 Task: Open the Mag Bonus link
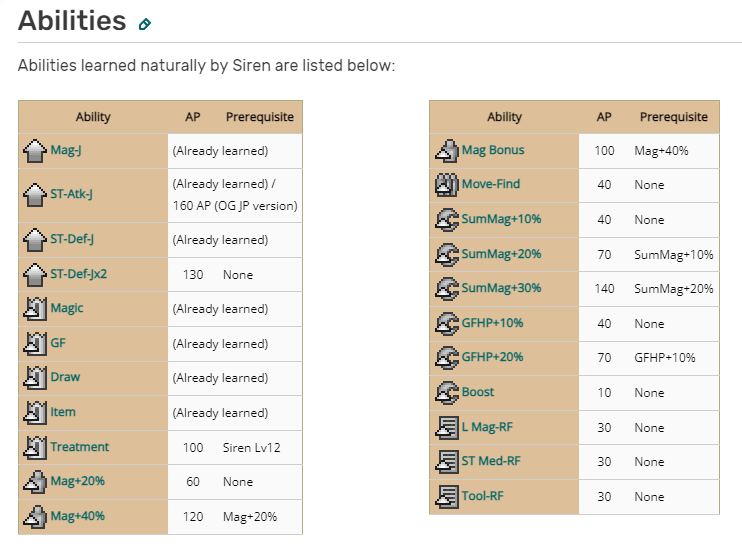click(493, 150)
